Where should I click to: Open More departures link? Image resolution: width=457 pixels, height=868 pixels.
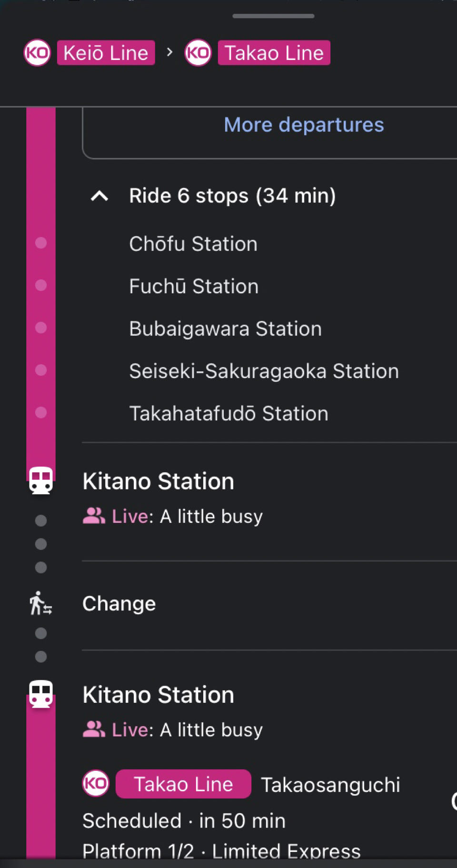304,125
